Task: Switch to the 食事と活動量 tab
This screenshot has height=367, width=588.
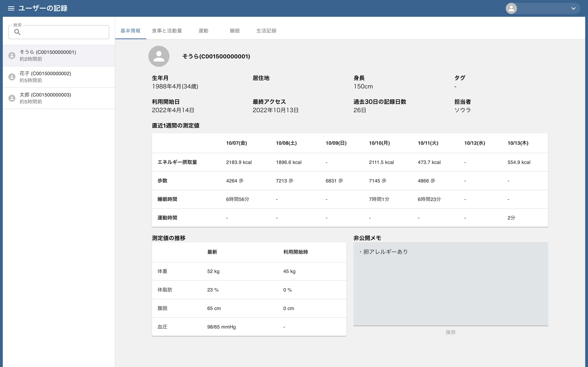Action: coord(167,31)
